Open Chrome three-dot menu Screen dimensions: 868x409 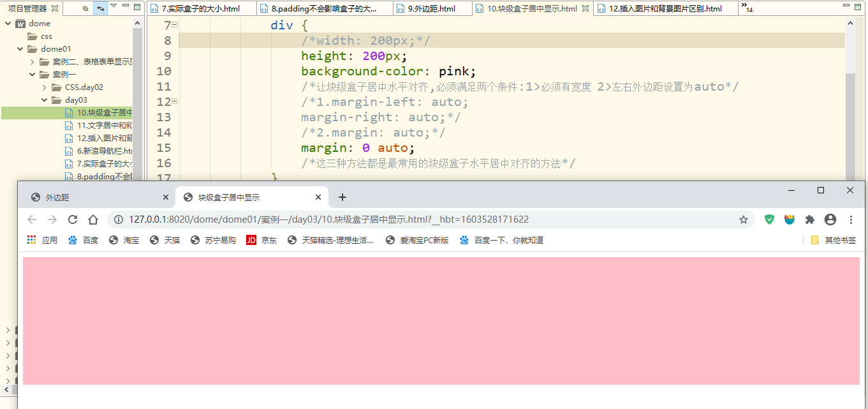point(851,219)
